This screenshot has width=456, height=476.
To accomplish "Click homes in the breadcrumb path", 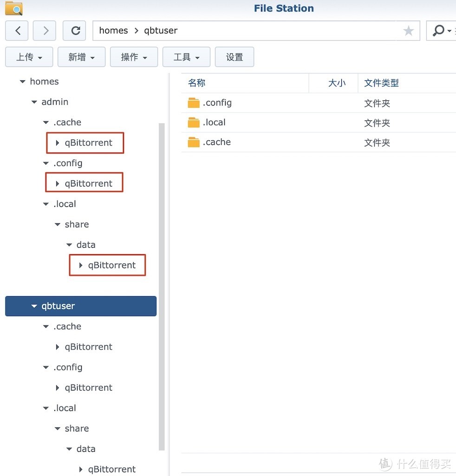I will click(113, 30).
